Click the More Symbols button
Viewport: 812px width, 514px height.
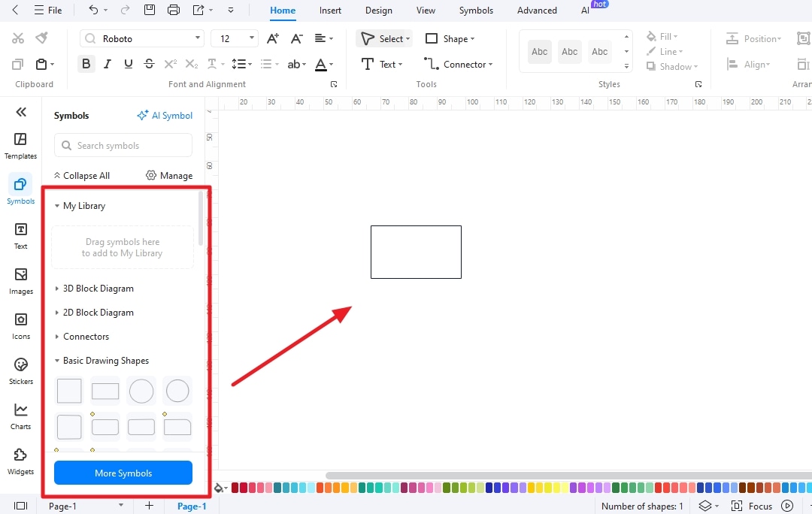click(x=123, y=473)
